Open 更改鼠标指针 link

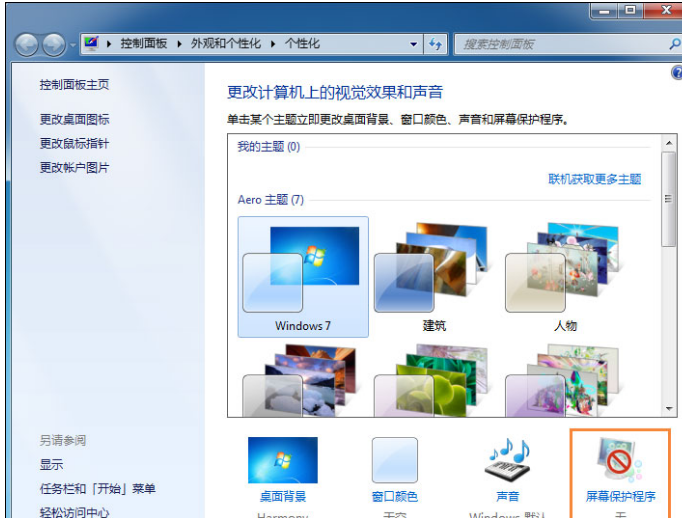coord(74,144)
